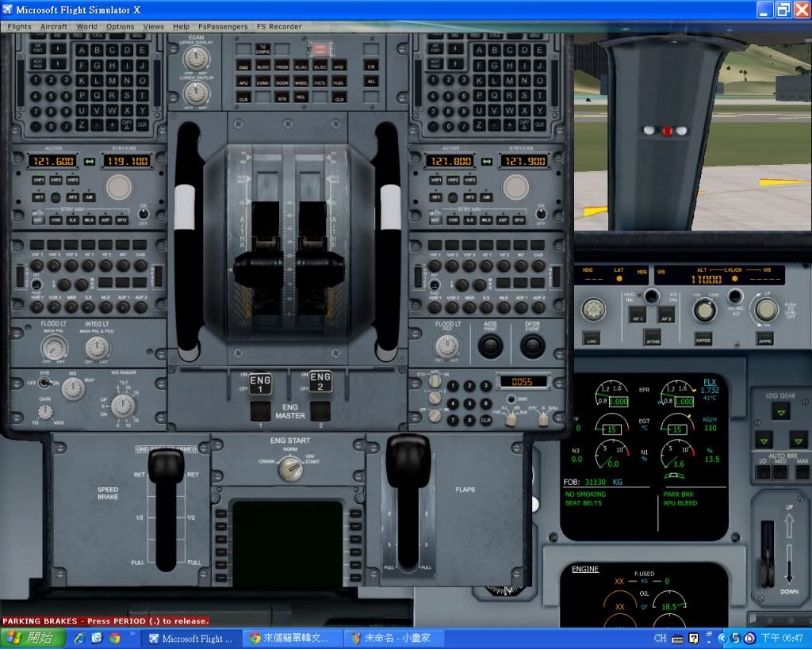Click the METRIC ALT button
The image size is (812, 649).
coord(734,296)
